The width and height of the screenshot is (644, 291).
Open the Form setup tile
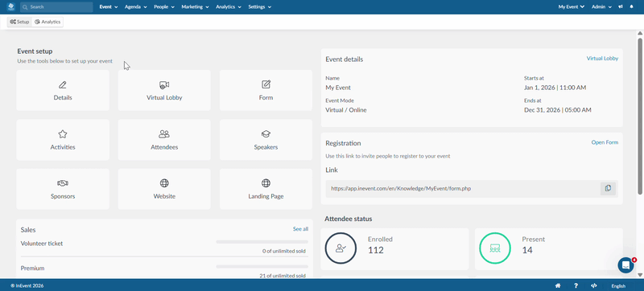(x=266, y=90)
